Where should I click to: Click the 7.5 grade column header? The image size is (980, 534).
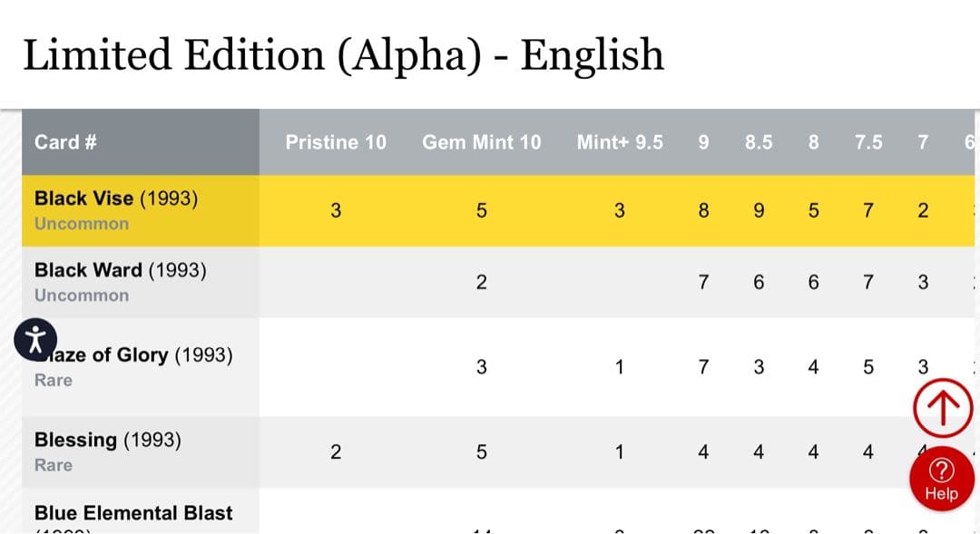(x=868, y=142)
